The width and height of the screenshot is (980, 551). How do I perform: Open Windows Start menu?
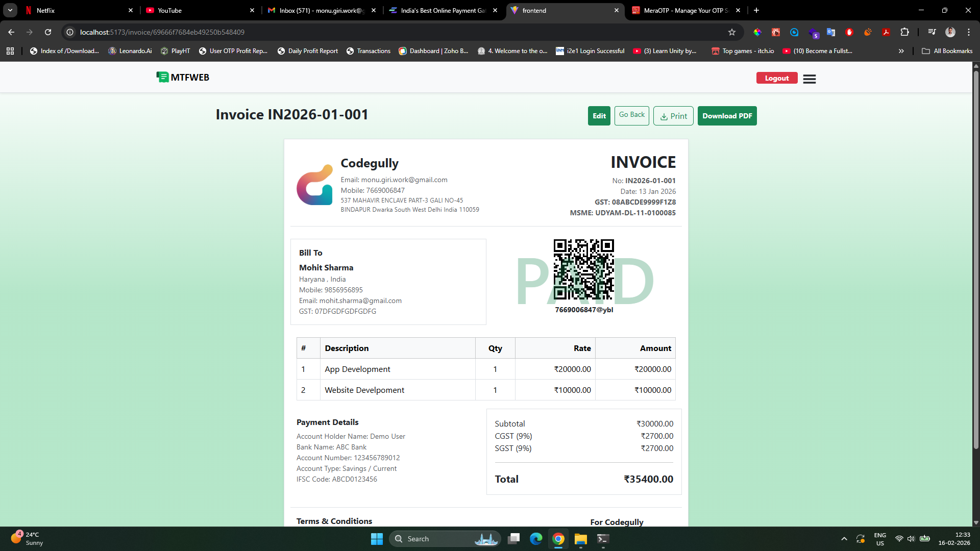pos(377,539)
